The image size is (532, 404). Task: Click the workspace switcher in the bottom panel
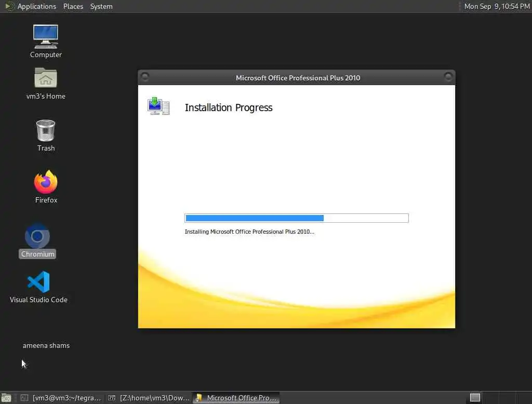click(x=475, y=397)
